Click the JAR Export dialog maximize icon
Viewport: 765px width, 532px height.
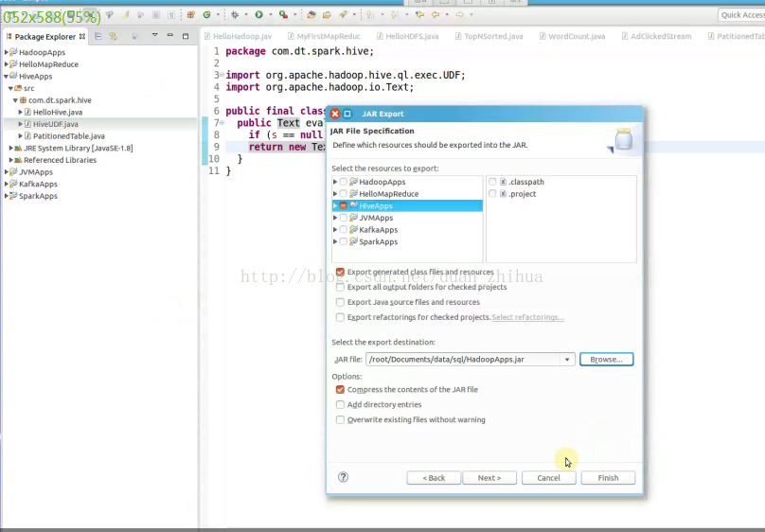(x=347, y=114)
